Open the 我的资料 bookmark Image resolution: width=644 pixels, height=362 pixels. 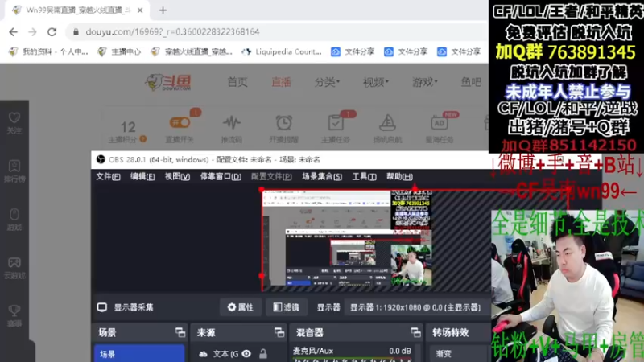click(x=48, y=51)
